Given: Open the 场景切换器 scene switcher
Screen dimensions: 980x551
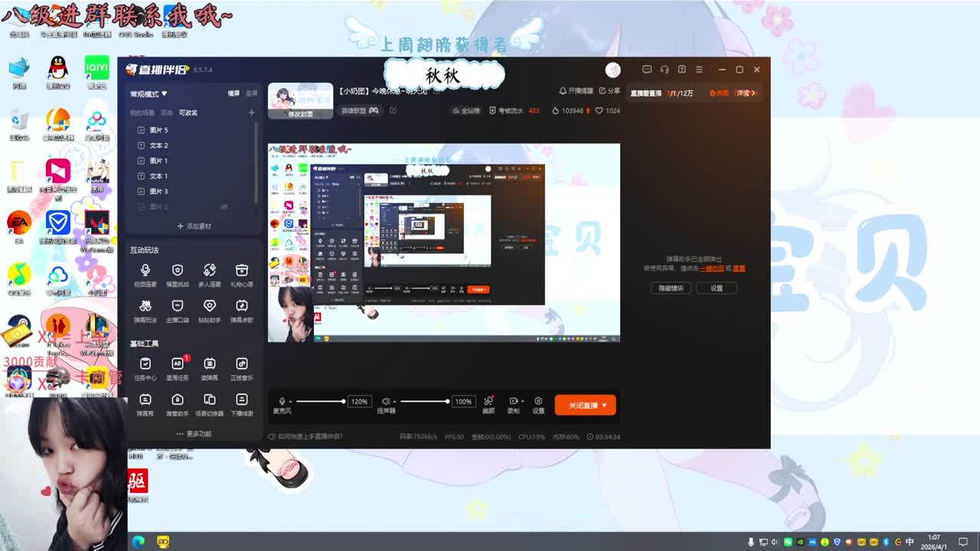Looking at the screenshot, I should tap(209, 403).
